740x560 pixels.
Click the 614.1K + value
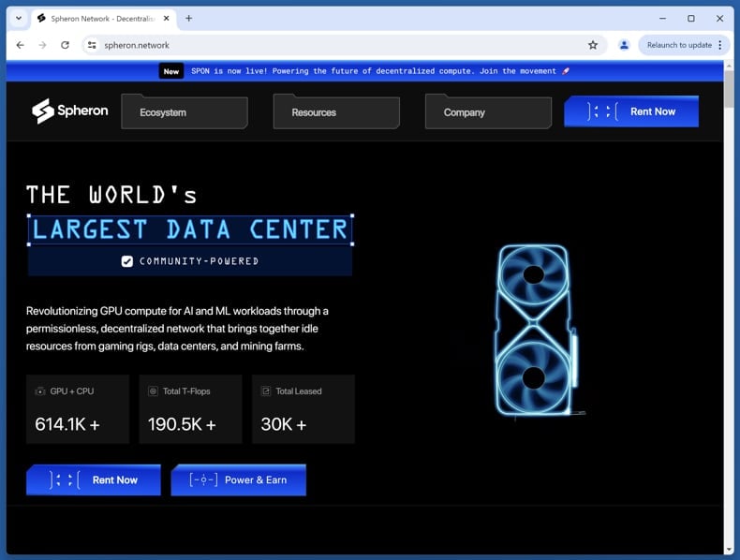click(67, 424)
